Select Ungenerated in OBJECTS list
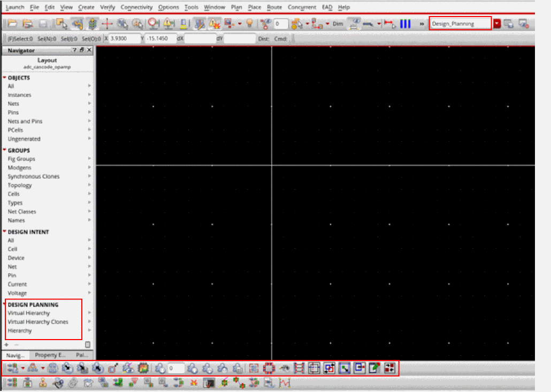This screenshot has height=392, width=551. (x=24, y=139)
